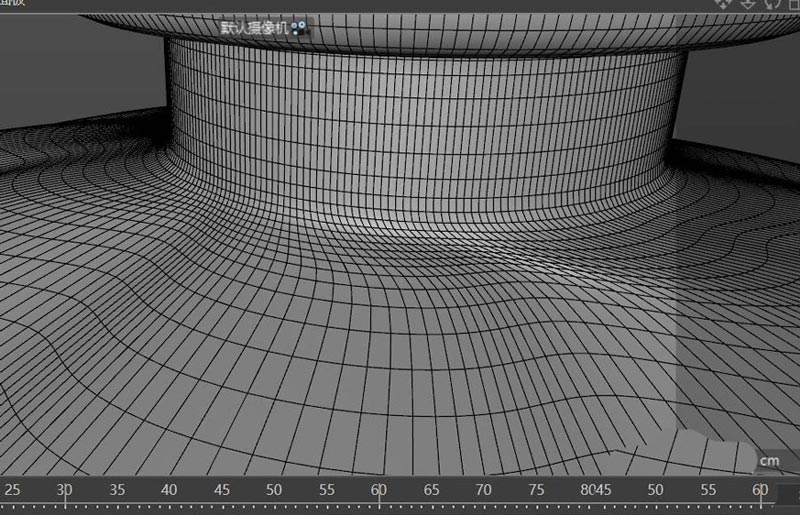Open the cm unit selector

pyautogui.click(x=768, y=461)
